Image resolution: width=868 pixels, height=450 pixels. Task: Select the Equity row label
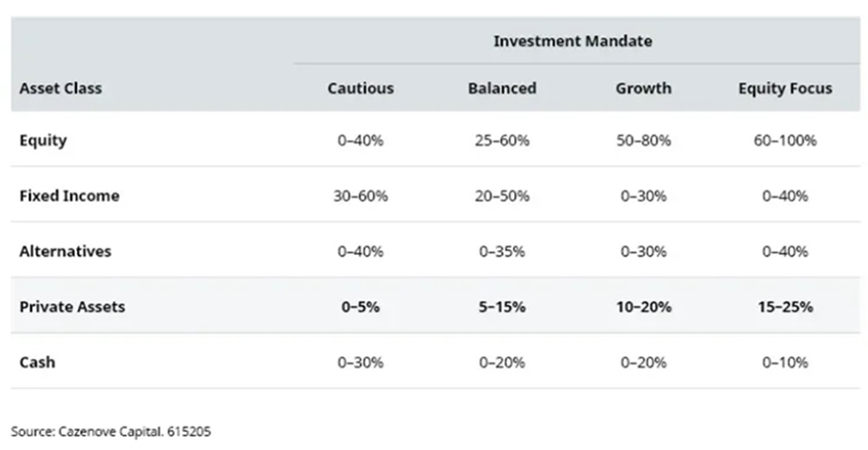pyautogui.click(x=43, y=141)
